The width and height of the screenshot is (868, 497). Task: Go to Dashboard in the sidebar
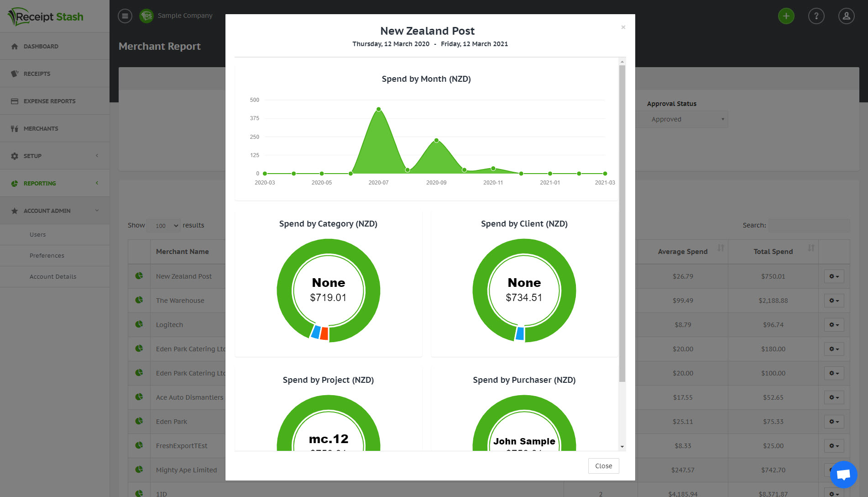click(x=55, y=46)
